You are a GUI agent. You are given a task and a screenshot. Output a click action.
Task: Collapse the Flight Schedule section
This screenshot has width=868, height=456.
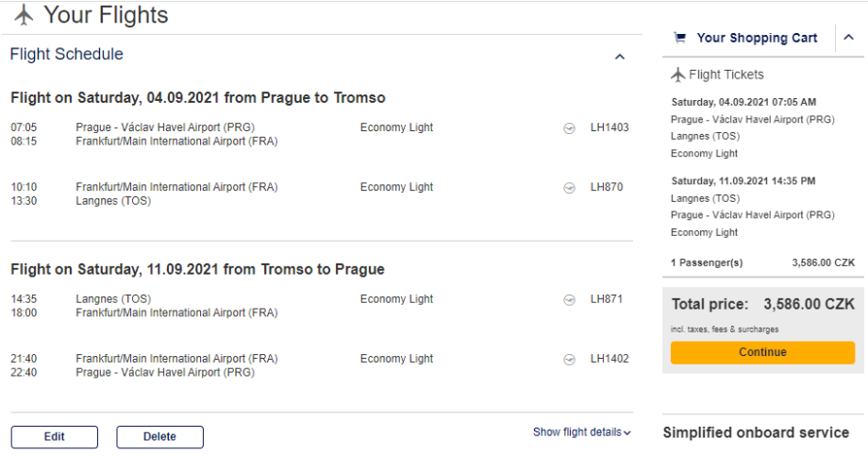[x=620, y=57]
